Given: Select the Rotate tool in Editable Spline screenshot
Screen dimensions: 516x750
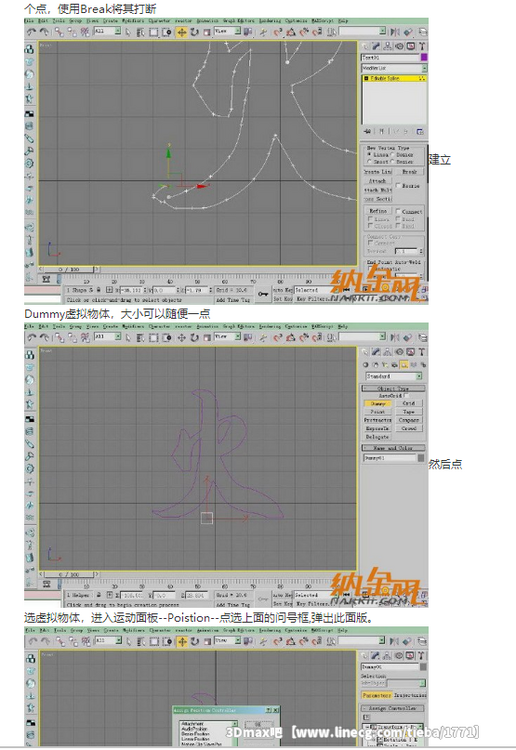Looking at the screenshot, I should pyautogui.click(x=194, y=32).
